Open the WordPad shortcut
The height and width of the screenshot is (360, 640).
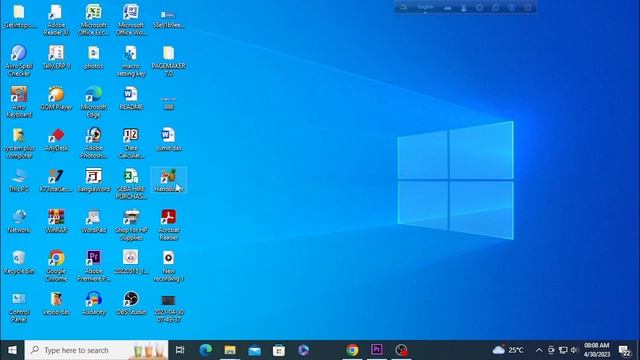[x=93, y=222]
